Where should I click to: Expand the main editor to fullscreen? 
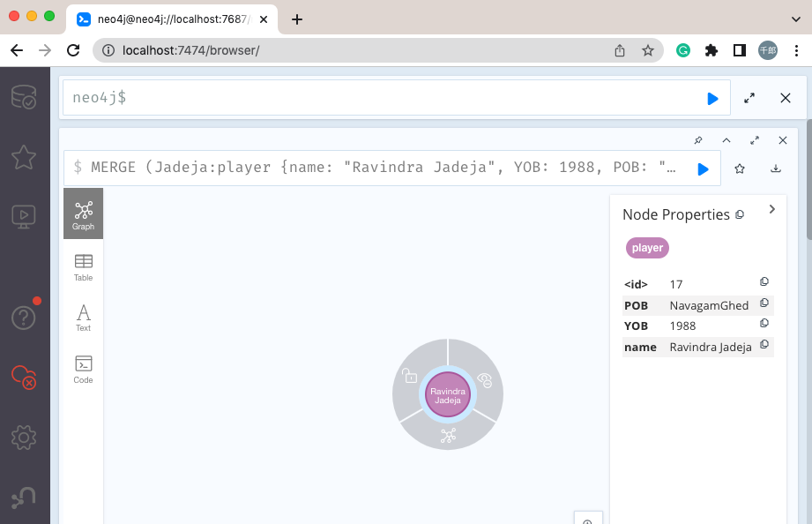tap(749, 98)
